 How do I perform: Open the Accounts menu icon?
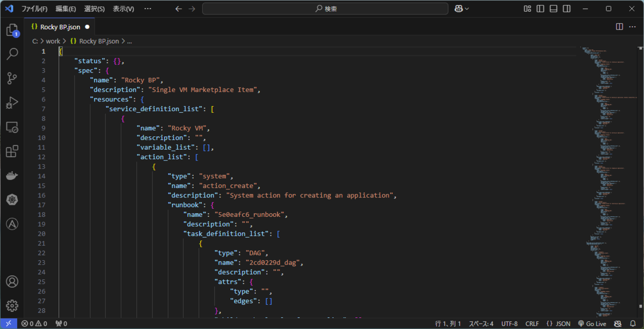click(x=12, y=281)
